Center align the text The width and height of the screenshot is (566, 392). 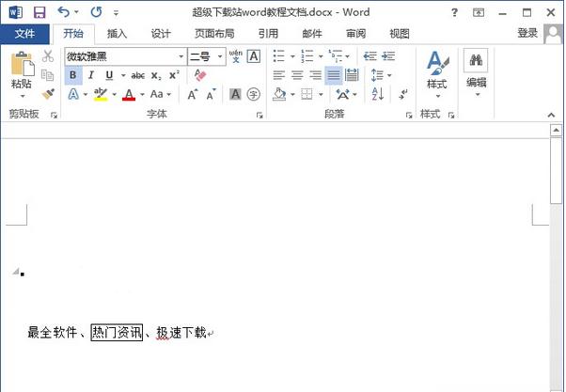[297, 75]
